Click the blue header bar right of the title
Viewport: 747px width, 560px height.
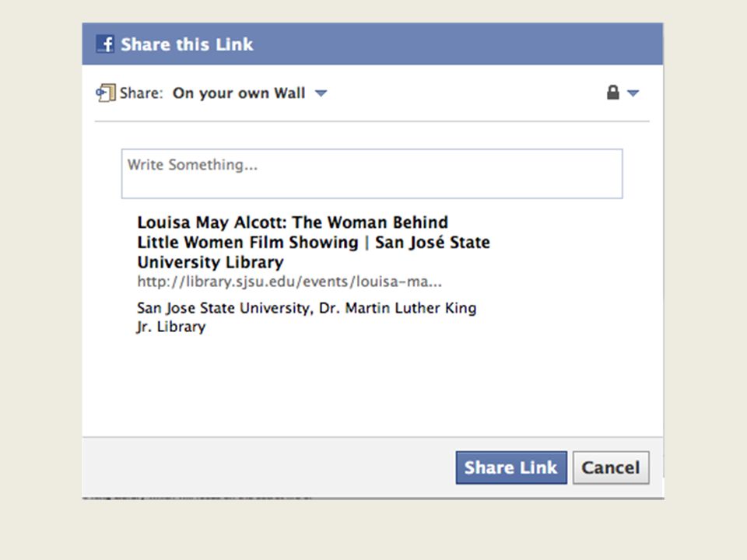(x=458, y=44)
